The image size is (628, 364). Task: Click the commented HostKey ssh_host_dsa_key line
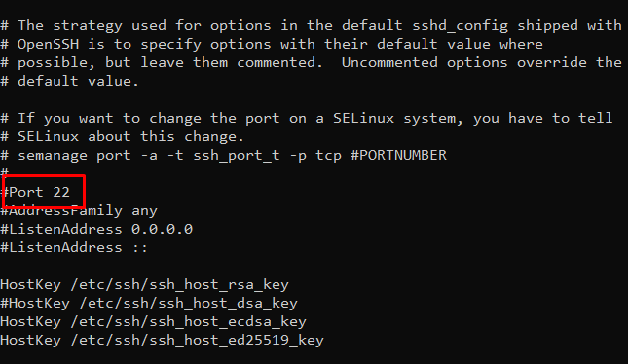149,303
